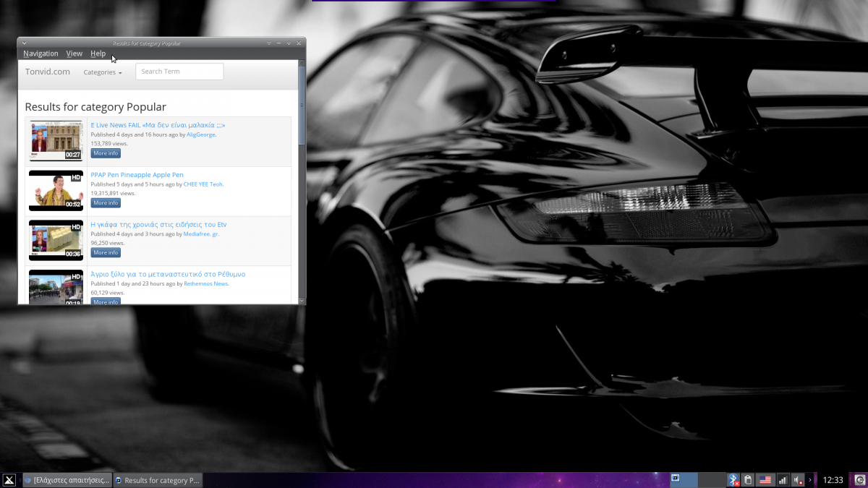Click the "19,315,891 views." text

pos(113,194)
